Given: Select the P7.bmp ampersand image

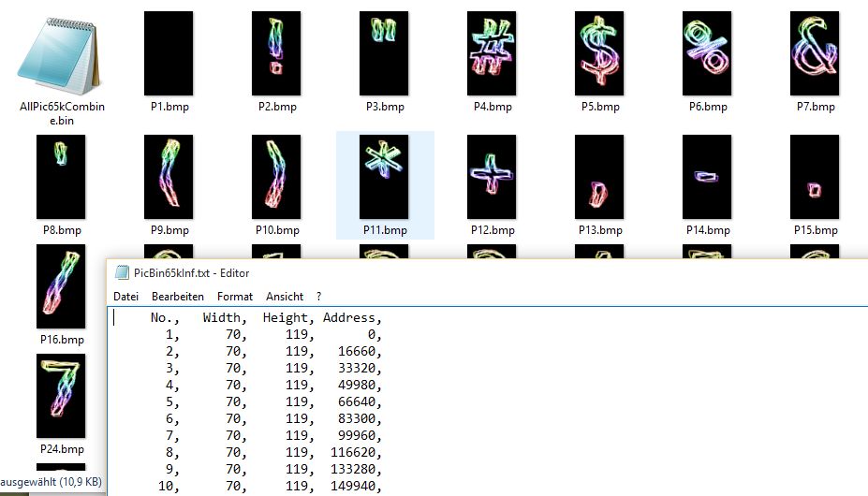Looking at the screenshot, I should coord(815,53).
